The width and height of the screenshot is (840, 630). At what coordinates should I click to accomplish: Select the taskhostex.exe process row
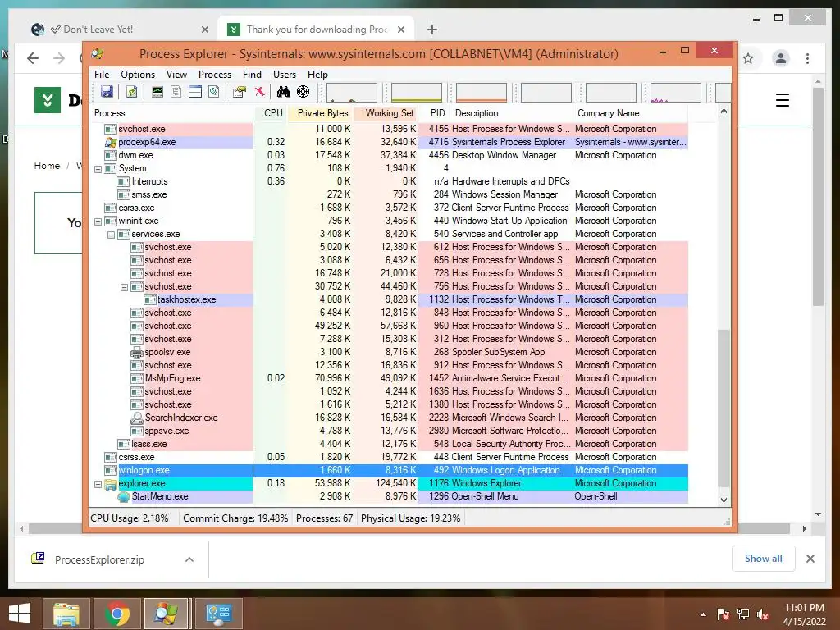388,299
